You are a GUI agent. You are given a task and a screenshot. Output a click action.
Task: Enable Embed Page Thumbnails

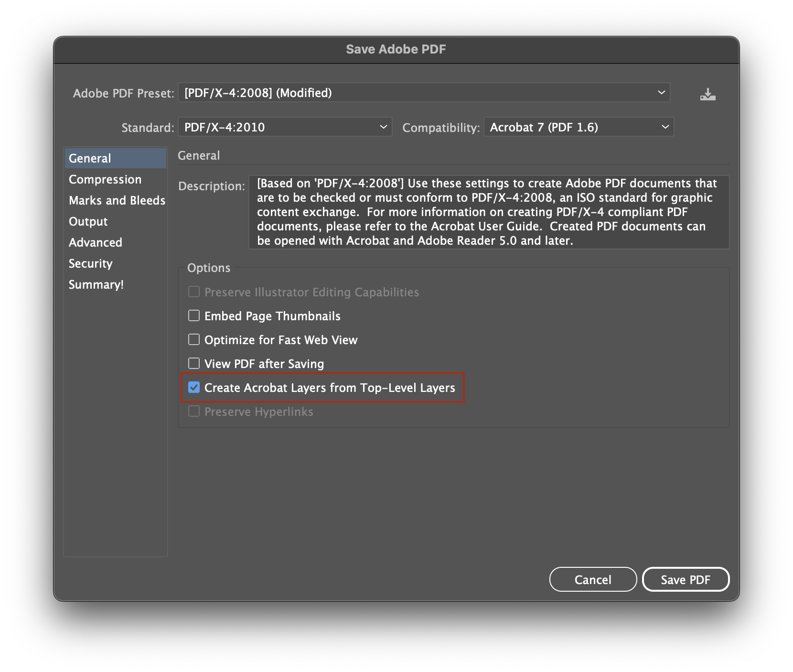[x=194, y=315]
